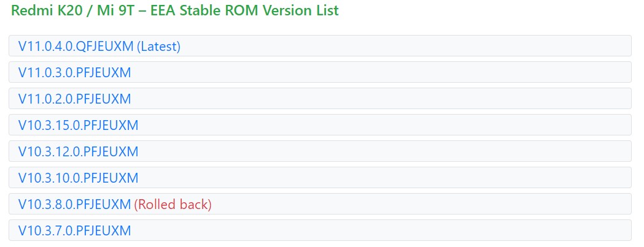This screenshot has height=247, width=644.
Task: Click the V10.3.12.0.PFJEUXM link text
Action: (x=79, y=151)
